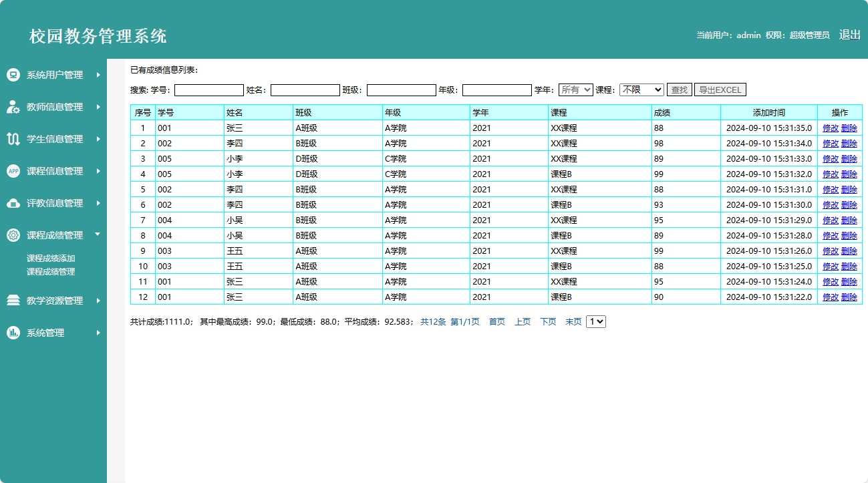The image size is (868, 483).
Task: Click the gear icon for 课程成绩管理
Action: pos(13,235)
